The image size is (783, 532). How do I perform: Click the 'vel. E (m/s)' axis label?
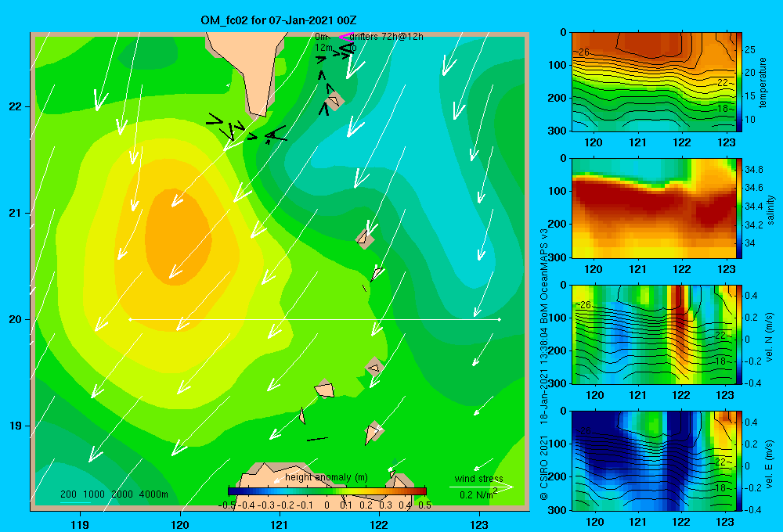coord(770,463)
